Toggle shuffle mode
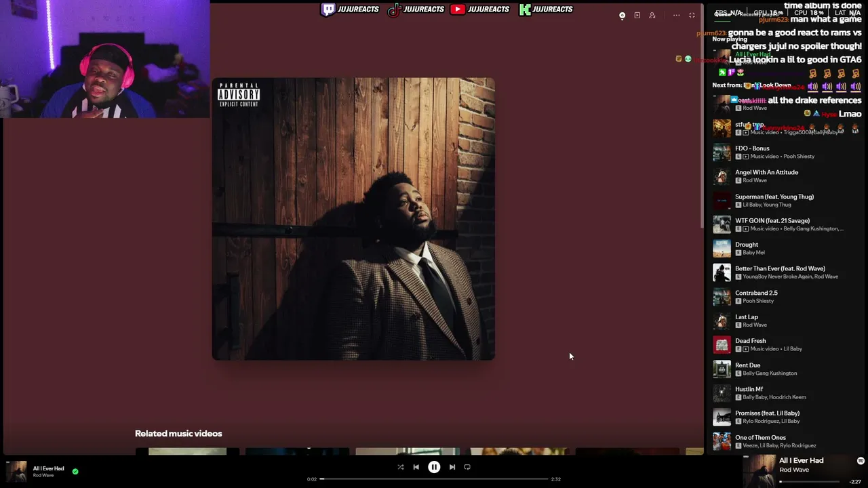This screenshot has width=868, height=488. [400, 467]
